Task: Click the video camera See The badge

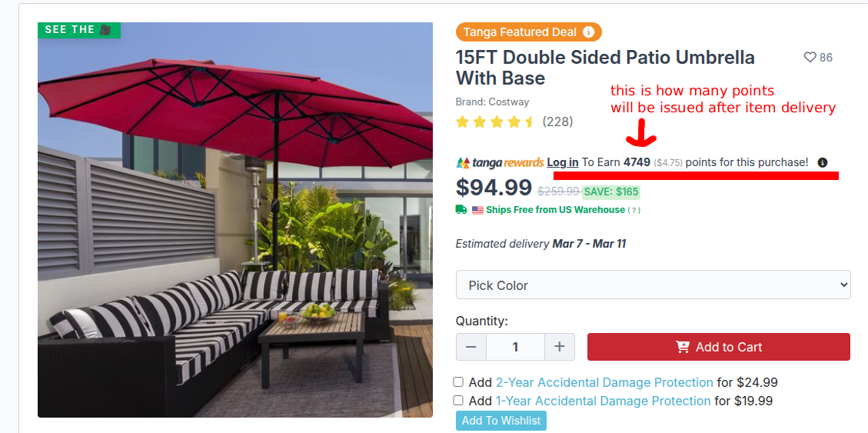Action: point(78,30)
